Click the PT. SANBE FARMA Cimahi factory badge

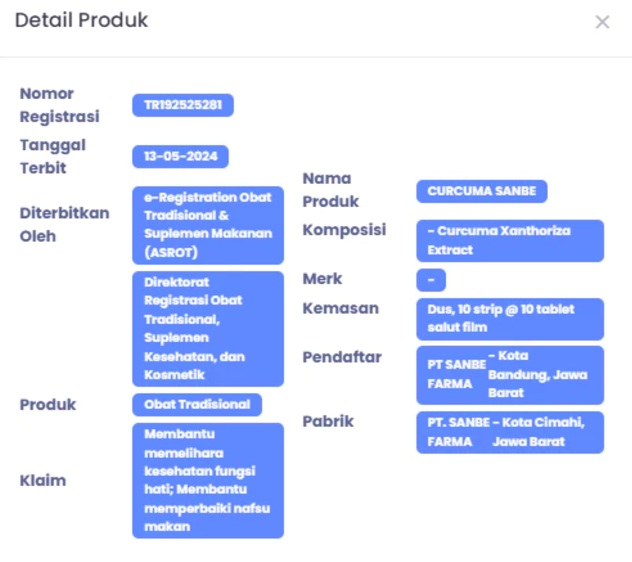510,432
